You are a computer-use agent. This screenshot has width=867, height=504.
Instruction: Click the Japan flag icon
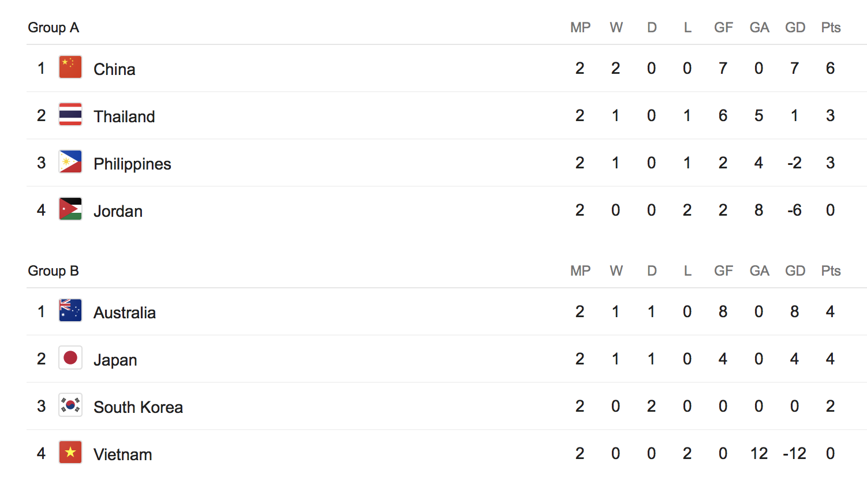coord(70,358)
